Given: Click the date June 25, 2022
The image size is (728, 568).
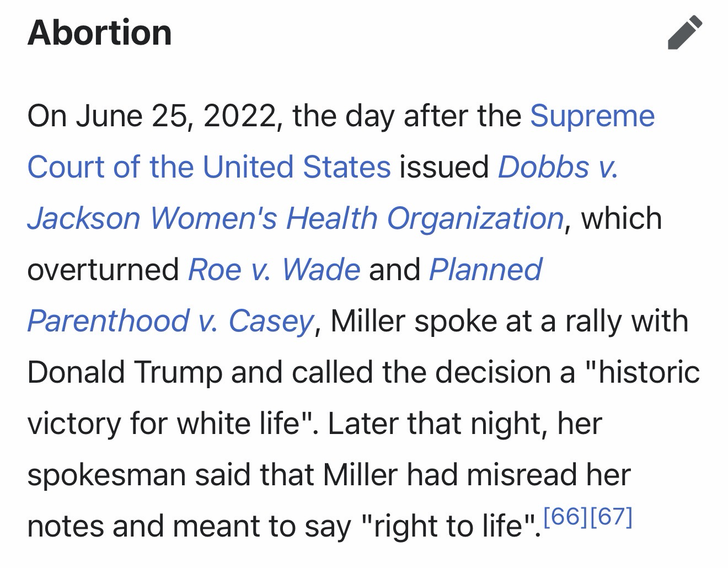Looking at the screenshot, I should (x=176, y=116).
